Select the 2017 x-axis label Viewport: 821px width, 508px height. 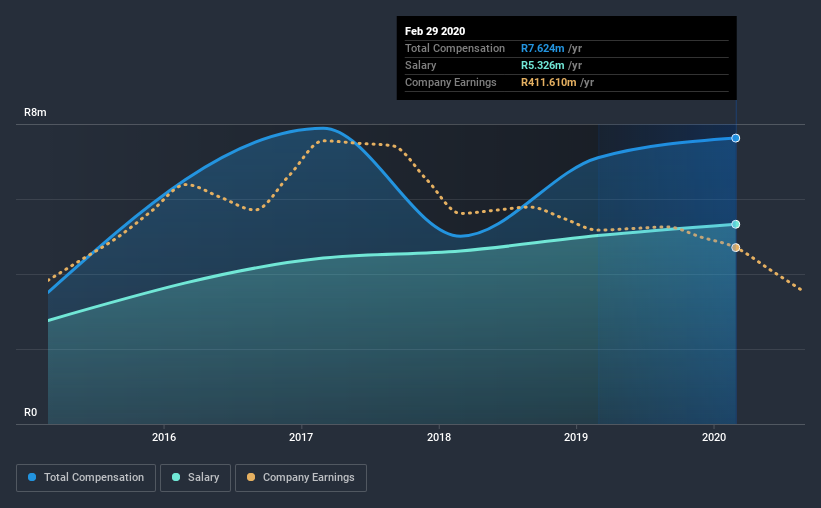[x=301, y=437]
